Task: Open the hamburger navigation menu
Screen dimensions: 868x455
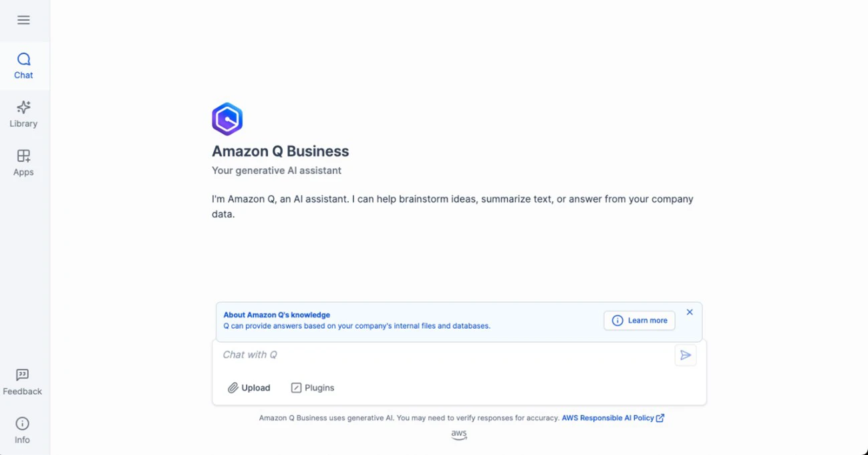Action: click(x=23, y=20)
